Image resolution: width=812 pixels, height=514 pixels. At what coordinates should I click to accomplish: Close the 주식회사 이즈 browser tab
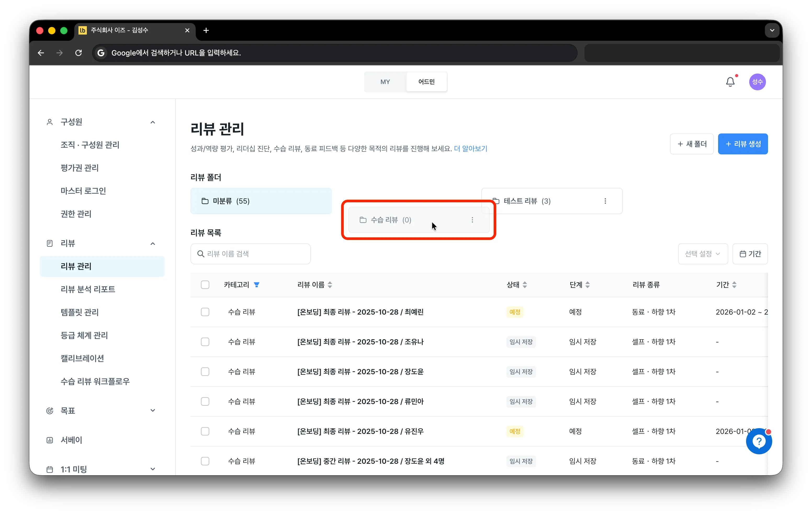tap(187, 30)
